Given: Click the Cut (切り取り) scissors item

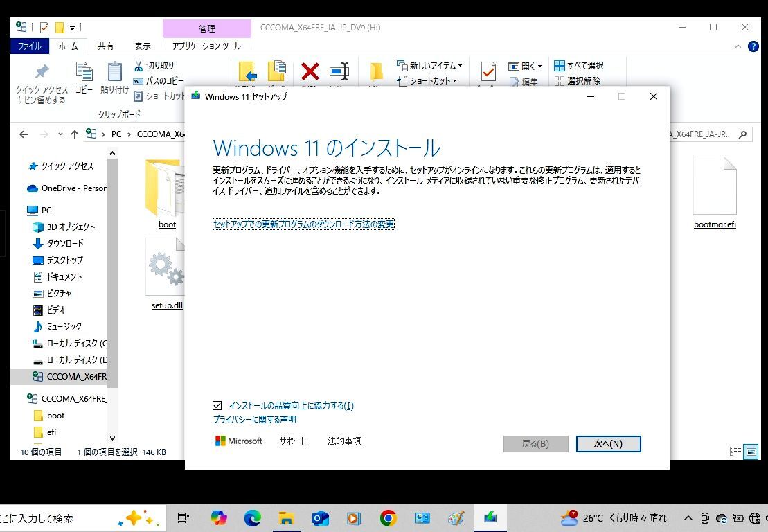Looking at the screenshot, I should click(154, 65).
